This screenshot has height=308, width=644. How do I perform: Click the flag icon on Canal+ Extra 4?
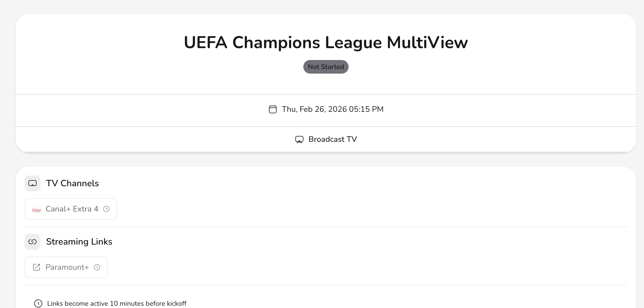coord(36,209)
